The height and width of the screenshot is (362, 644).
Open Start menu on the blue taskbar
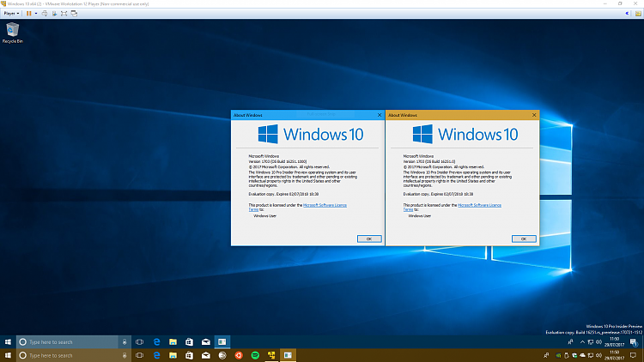click(8, 342)
